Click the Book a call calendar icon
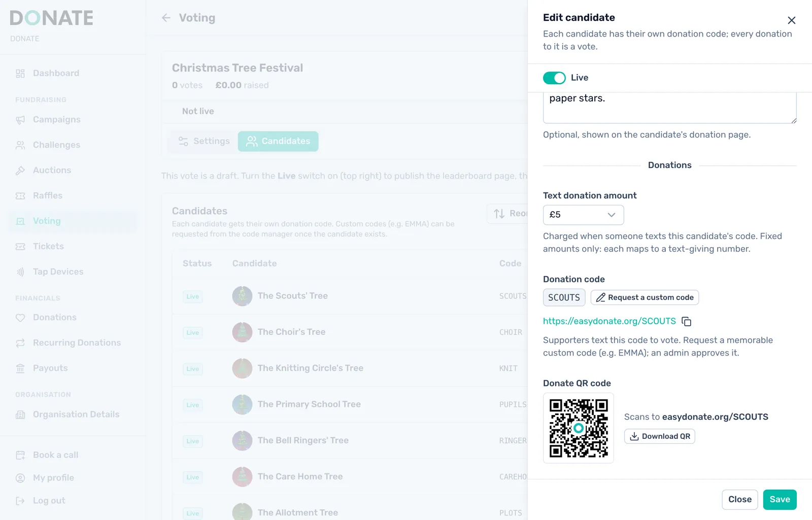Viewport: 812px width, 520px height. [20, 455]
